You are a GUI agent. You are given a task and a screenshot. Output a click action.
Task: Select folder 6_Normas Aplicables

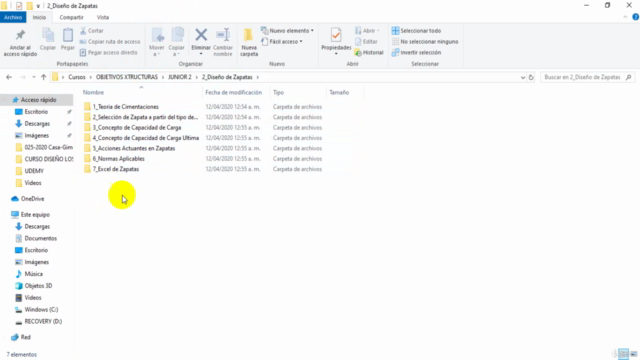click(x=114, y=159)
